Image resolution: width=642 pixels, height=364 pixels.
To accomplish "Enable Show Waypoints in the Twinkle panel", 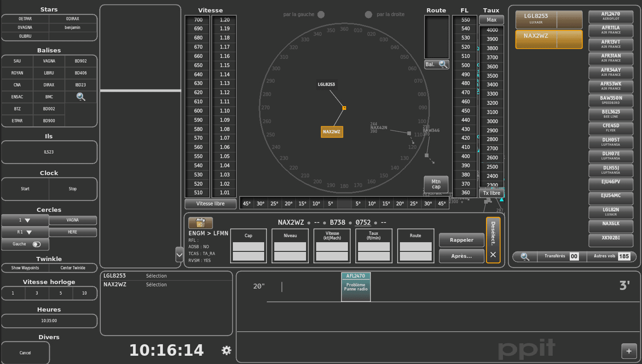I will pos(25,268).
